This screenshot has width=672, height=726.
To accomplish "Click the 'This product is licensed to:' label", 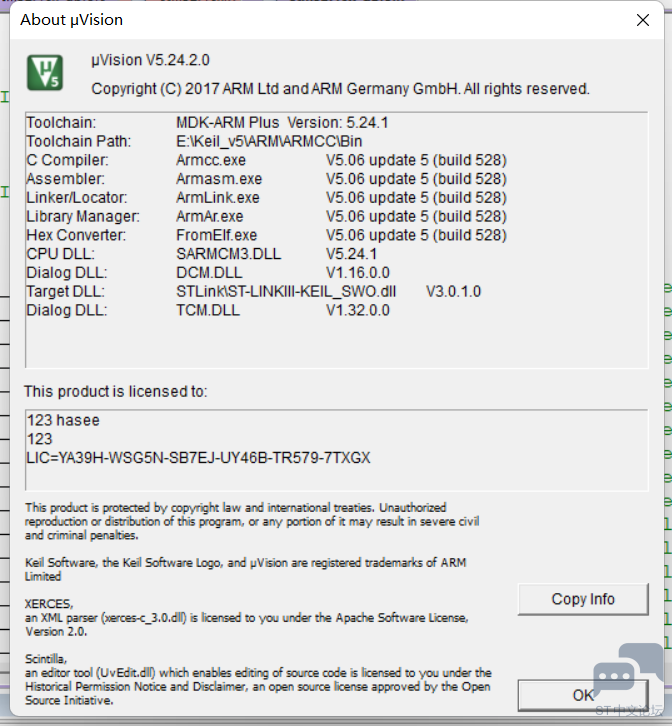I will (116, 392).
